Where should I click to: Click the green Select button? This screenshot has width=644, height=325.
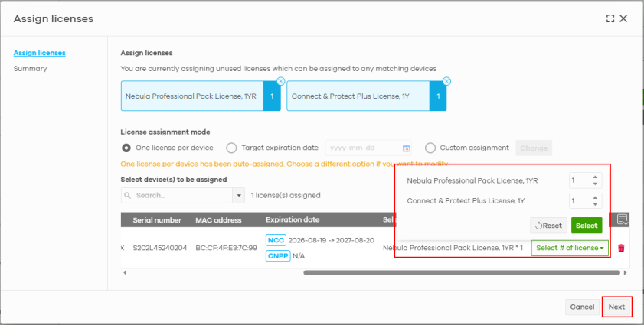coord(587,226)
